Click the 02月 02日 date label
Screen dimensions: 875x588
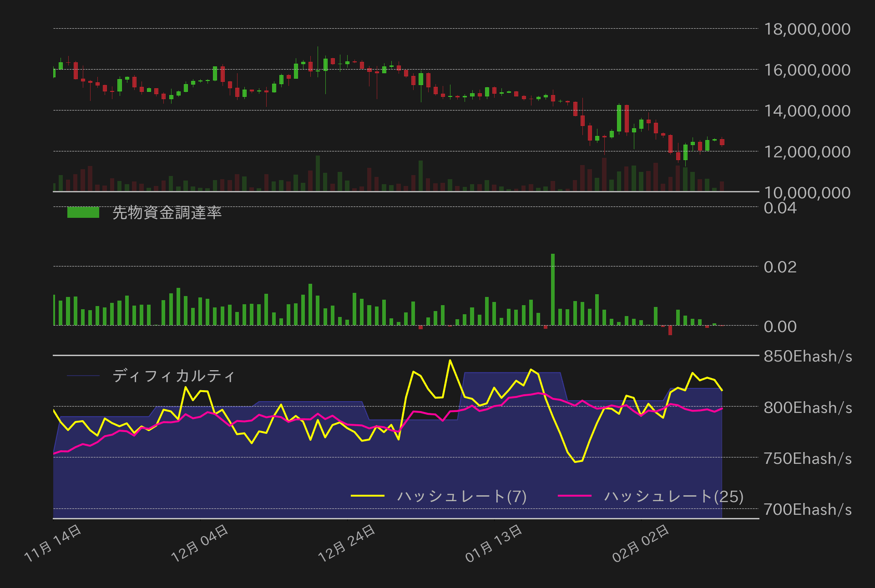point(641,543)
